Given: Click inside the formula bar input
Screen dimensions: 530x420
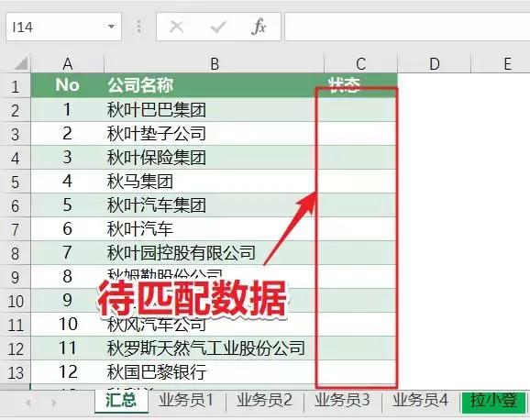Looking at the screenshot, I should coord(407,27).
